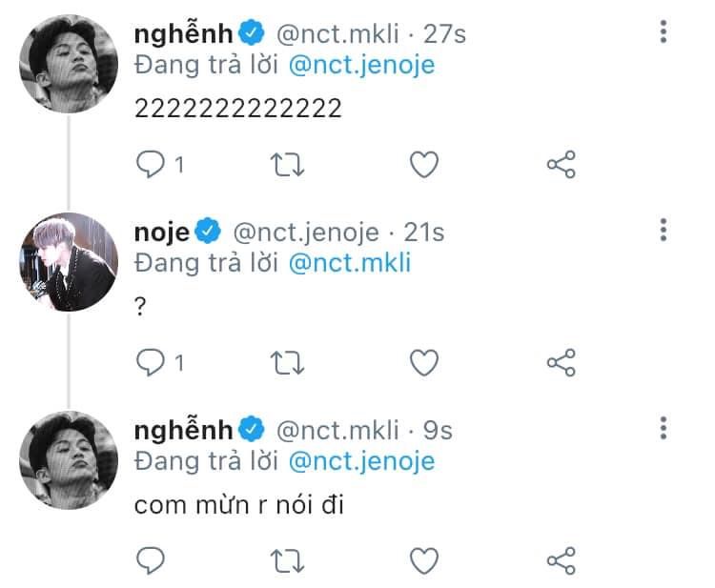Like the 2222222222222 tweet
This screenshot has height=588, width=715.
click(x=423, y=165)
